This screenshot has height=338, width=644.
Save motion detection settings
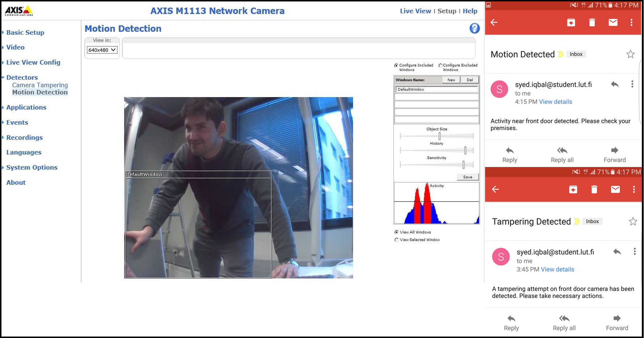coord(467,177)
